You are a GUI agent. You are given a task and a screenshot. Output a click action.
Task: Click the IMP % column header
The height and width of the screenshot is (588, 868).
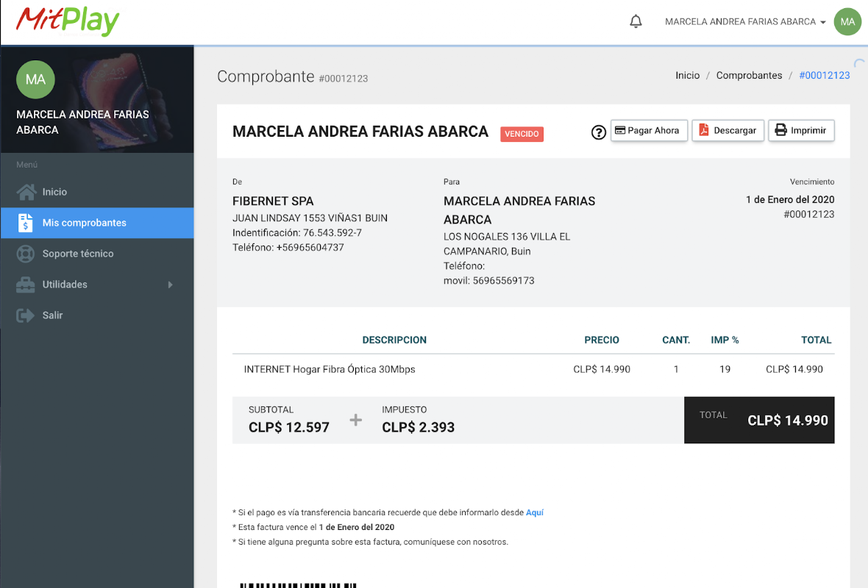(725, 340)
